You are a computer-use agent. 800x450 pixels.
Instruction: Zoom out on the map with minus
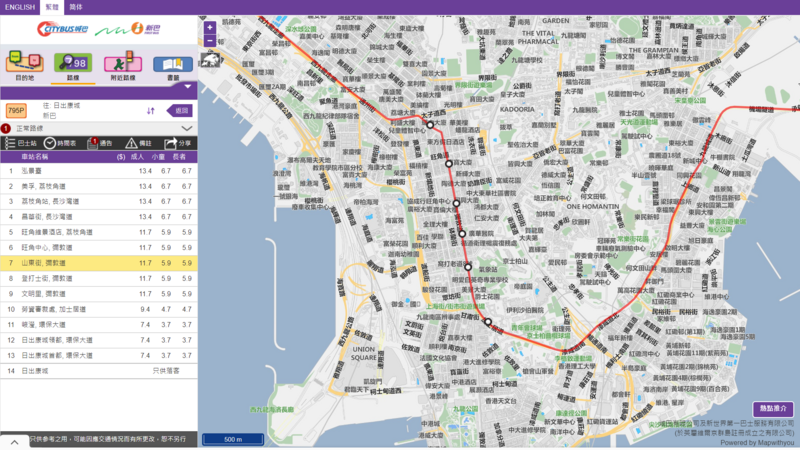coord(210,40)
